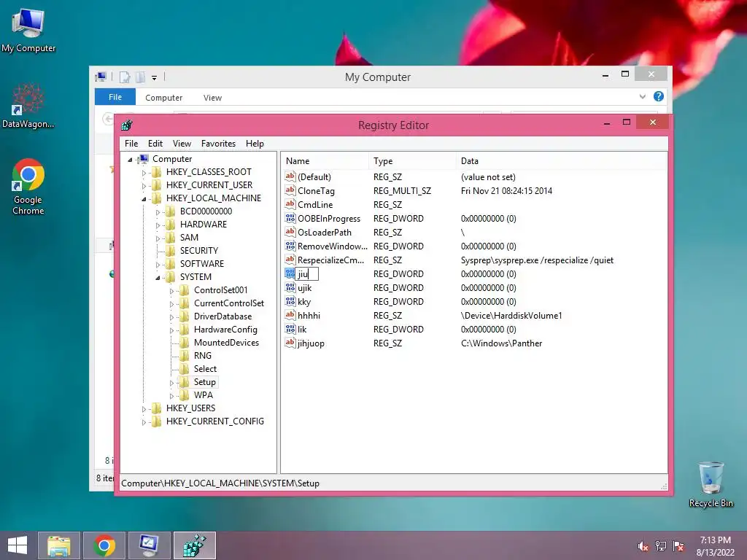Expand the CurrentControlSet key
Viewport: 747px width, 560px height.
171,304
